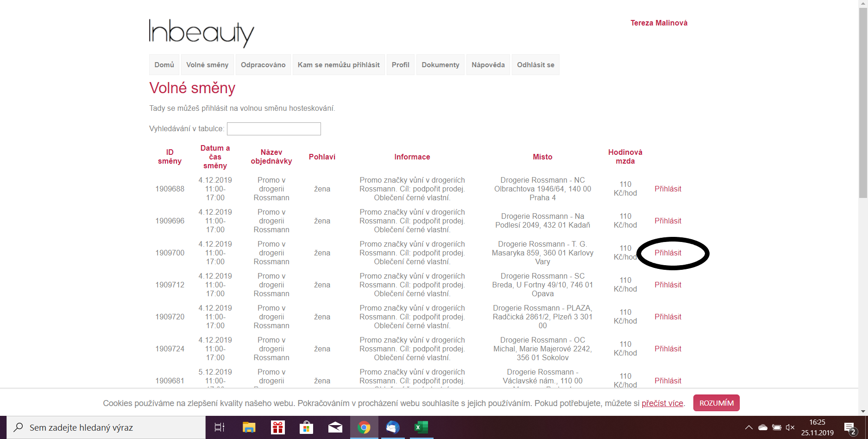Accept cookies with ROZUMÍM button

717,403
